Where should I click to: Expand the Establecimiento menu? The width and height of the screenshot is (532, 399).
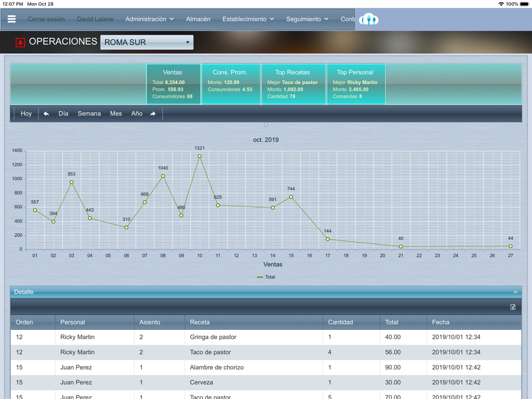pos(248,19)
